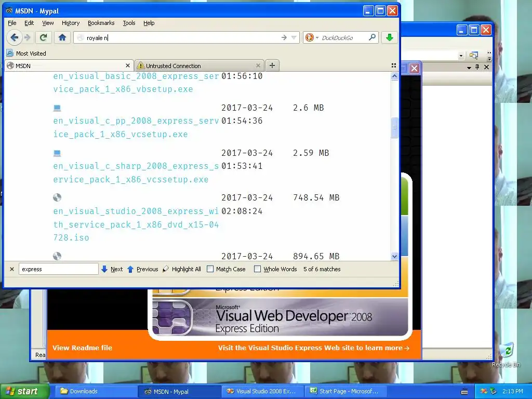This screenshot has width=532, height=399.
Task: Open the File menu
Action: (12, 23)
